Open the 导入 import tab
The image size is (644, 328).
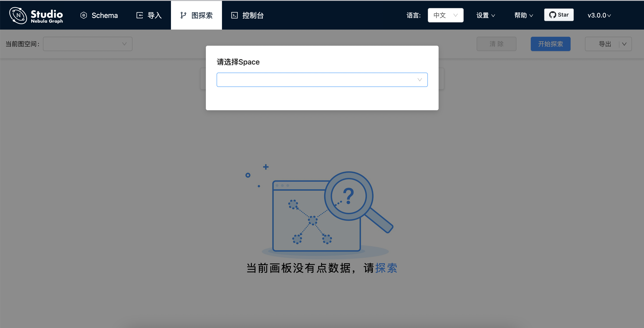coord(149,15)
